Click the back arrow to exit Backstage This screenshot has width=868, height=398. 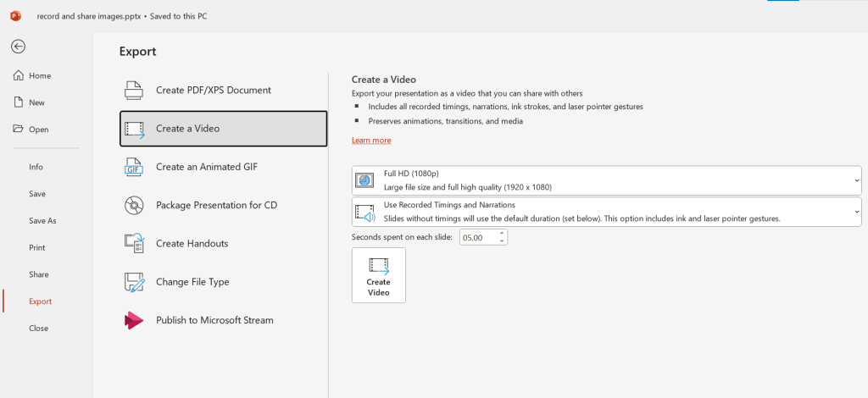tap(19, 47)
